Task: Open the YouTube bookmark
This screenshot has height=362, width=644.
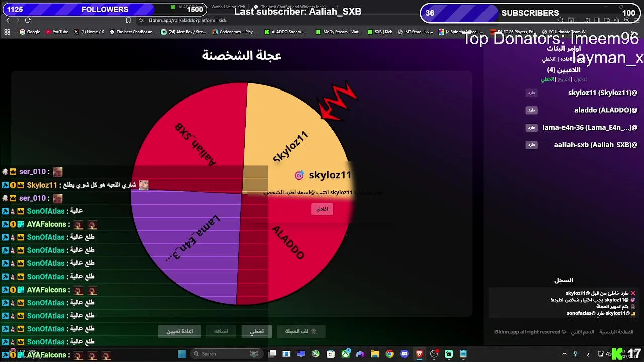Action: point(57,32)
